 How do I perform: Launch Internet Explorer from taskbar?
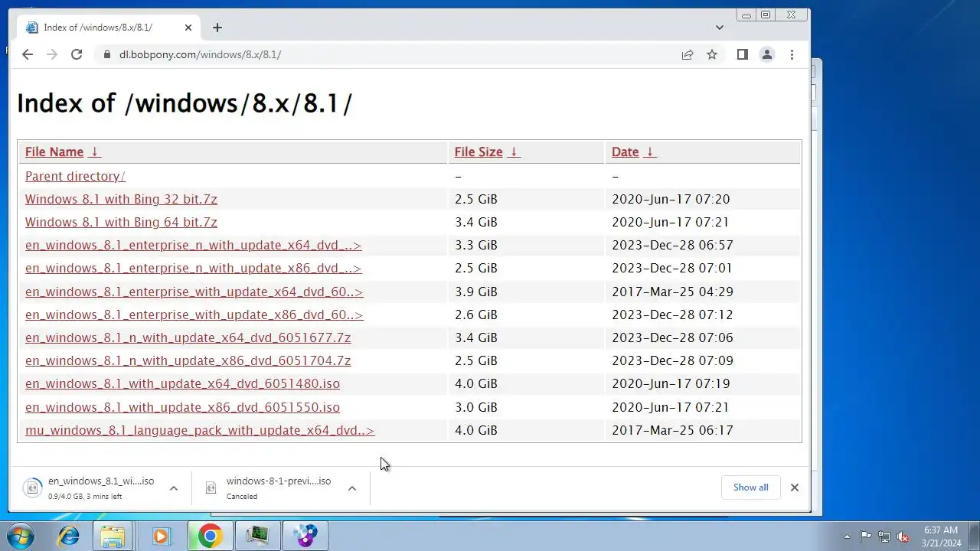tap(69, 536)
